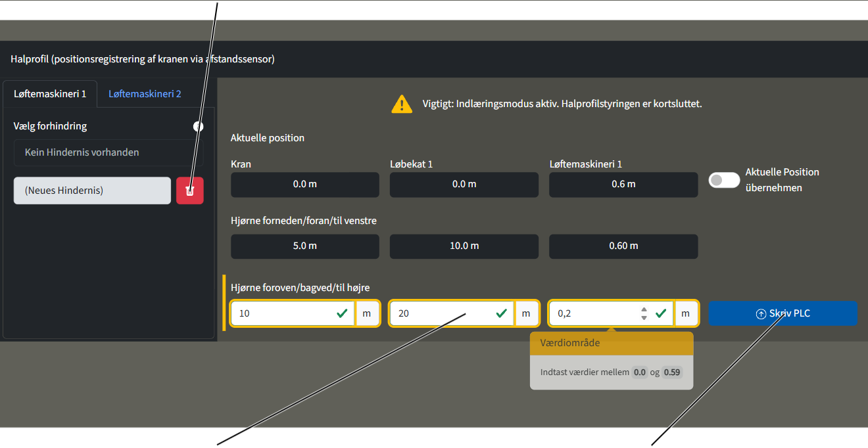Click the Indlæringsmodus aktiv warning message

pyautogui.click(x=562, y=104)
